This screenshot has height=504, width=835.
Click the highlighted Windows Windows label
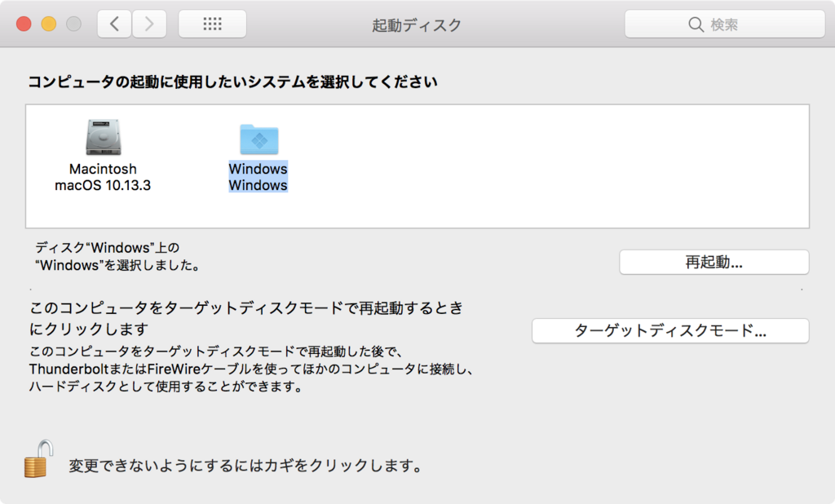point(258,177)
